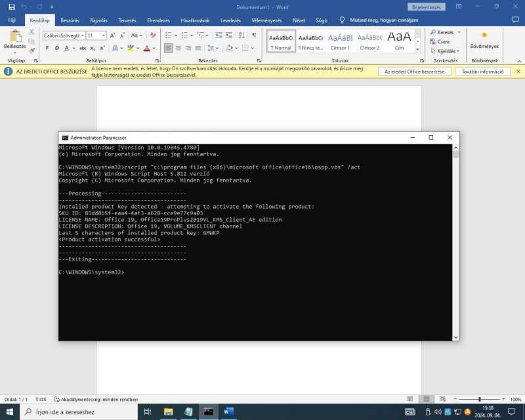Justify the paragraph text
The width and height of the screenshot is (525, 420).
(198, 48)
